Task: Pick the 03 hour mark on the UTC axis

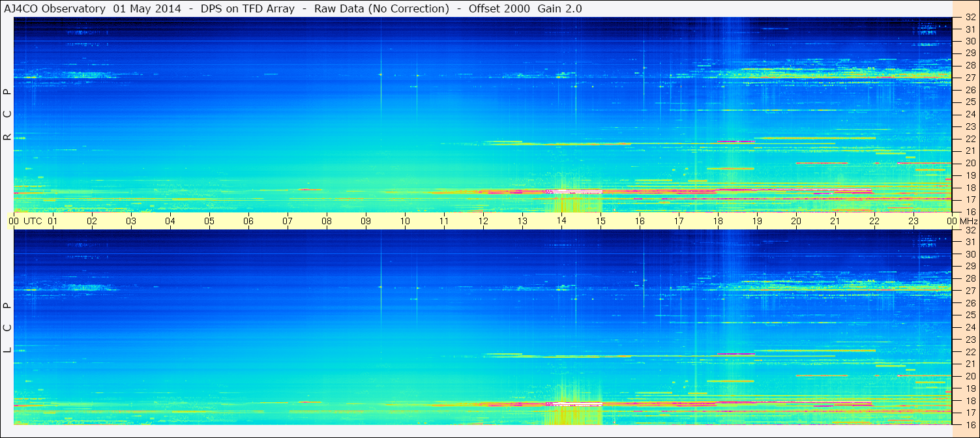Action: pyautogui.click(x=131, y=221)
